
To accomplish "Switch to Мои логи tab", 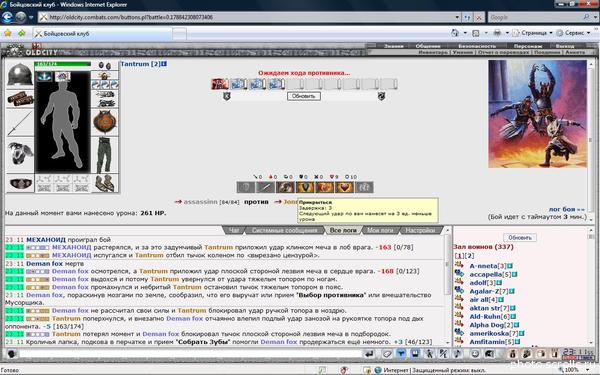I will click(380, 230).
